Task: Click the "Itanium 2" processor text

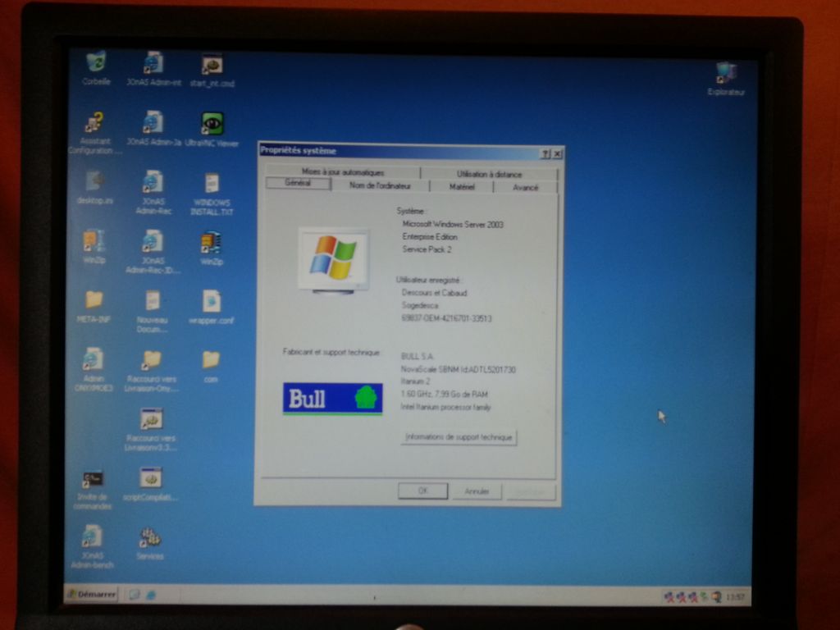Action: 415,382
